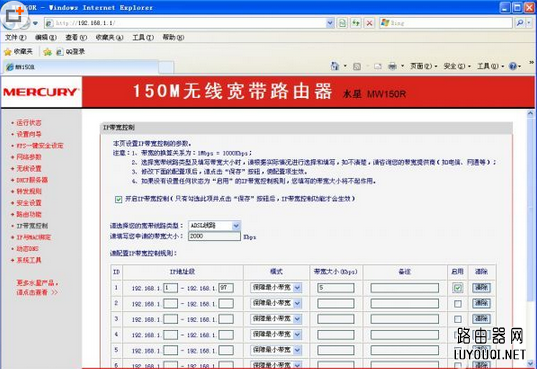Click the page vertical scrollbar up arrow
This screenshot has height=369, width=537.
pos(530,114)
